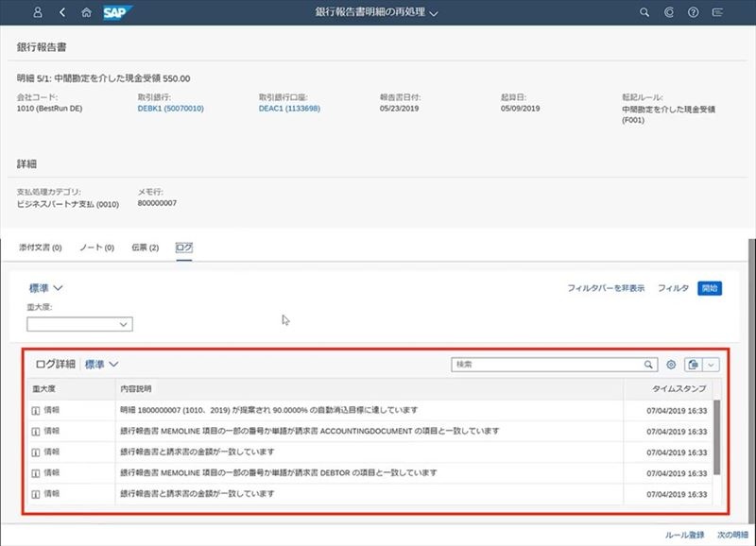Click the log table vertical scrollbar
The width and height of the screenshot is (756, 546).
pos(717,435)
